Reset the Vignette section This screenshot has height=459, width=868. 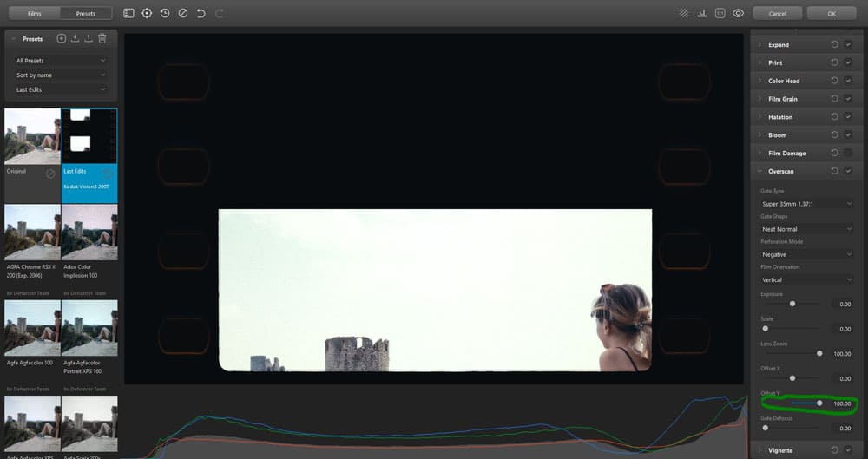(835, 450)
